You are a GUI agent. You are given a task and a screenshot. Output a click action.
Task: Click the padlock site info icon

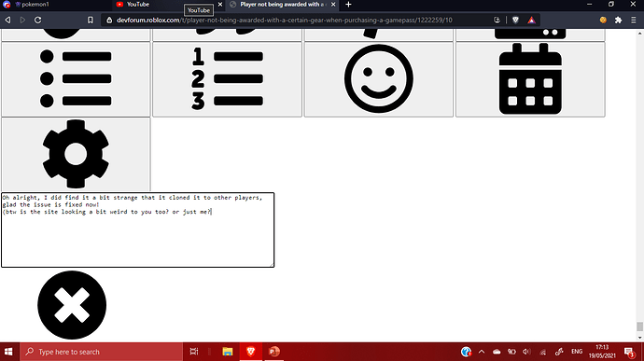click(x=109, y=21)
